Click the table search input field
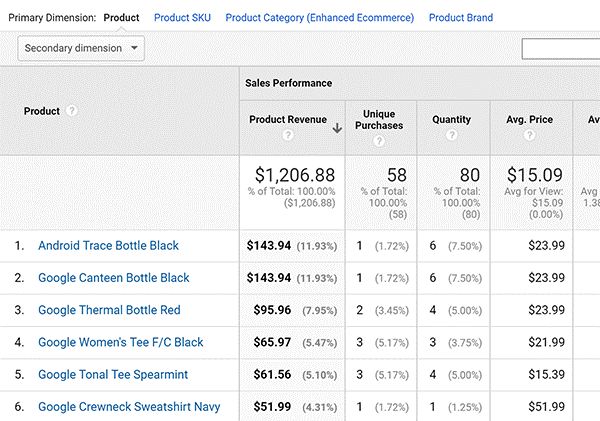This screenshot has height=421, width=600. click(x=561, y=49)
